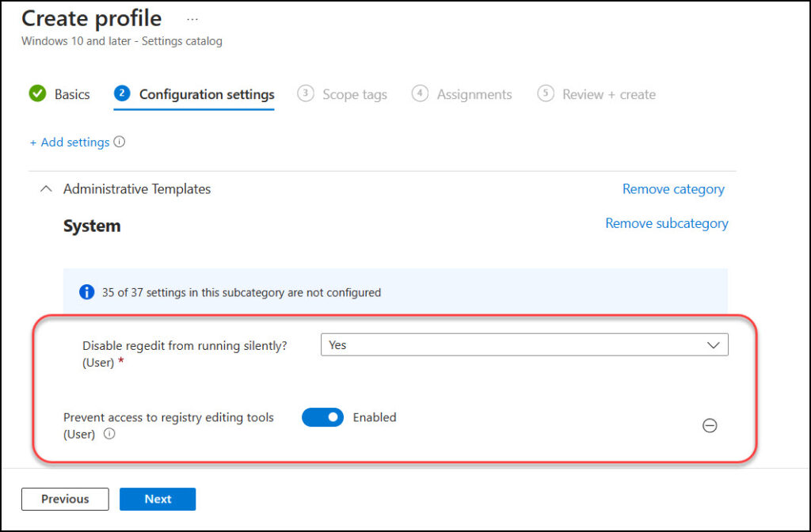
Task: Open the Disable regedit from running silently dropdown
Action: pos(524,345)
